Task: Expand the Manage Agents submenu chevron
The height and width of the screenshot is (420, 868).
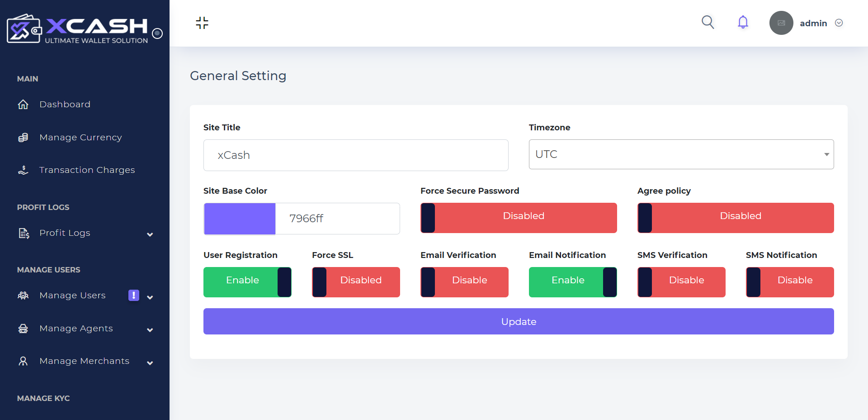Action: point(150,330)
